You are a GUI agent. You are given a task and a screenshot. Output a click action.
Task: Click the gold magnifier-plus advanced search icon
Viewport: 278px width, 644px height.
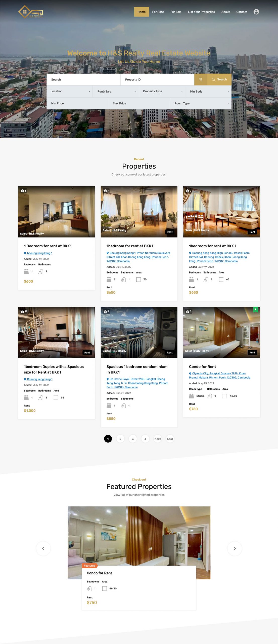(x=201, y=79)
